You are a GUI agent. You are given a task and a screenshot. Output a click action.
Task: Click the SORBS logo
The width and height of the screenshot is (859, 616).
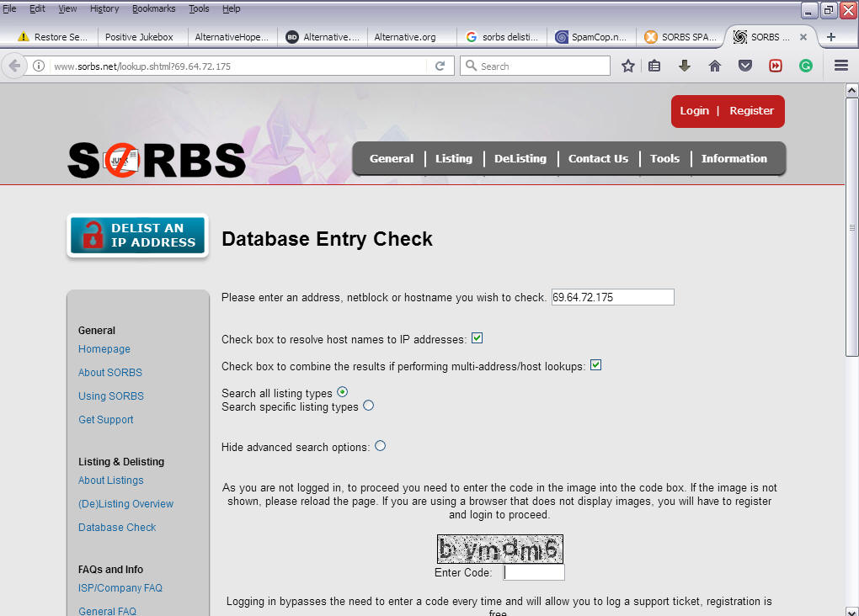click(x=157, y=160)
